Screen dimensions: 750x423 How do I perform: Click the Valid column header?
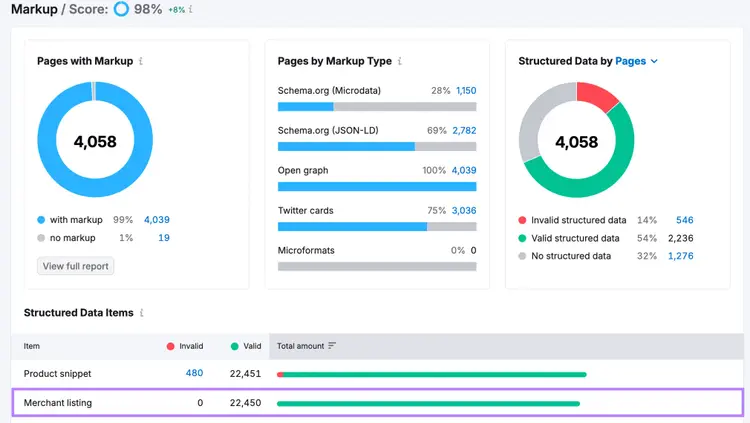246,346
